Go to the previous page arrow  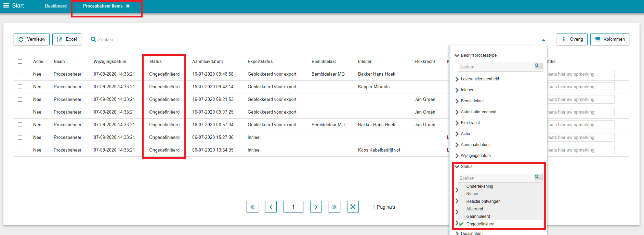point(271,207)
